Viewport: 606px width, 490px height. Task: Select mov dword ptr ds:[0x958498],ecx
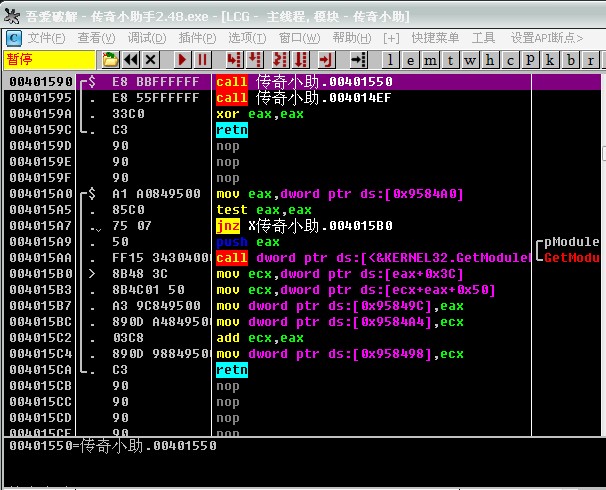tap(340, 354)
